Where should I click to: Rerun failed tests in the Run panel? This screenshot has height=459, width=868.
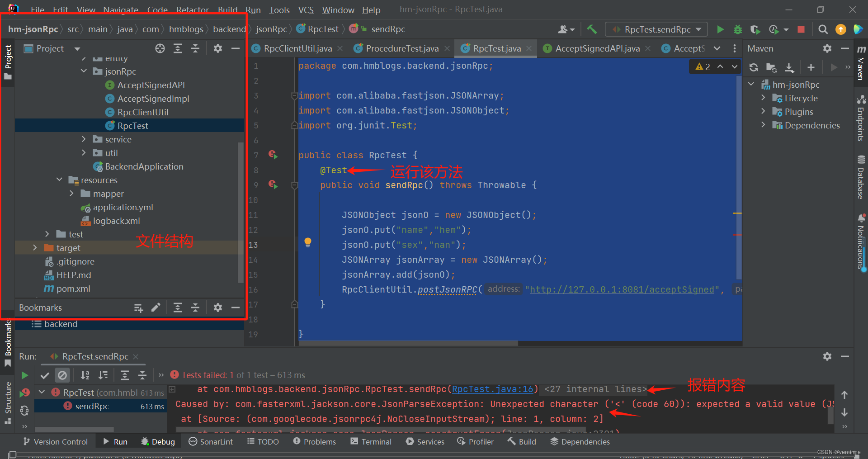25,393
